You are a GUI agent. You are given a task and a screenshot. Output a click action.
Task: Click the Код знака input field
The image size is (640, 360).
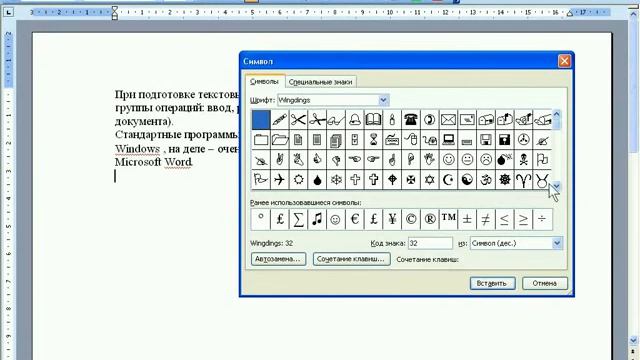[430, 243]
